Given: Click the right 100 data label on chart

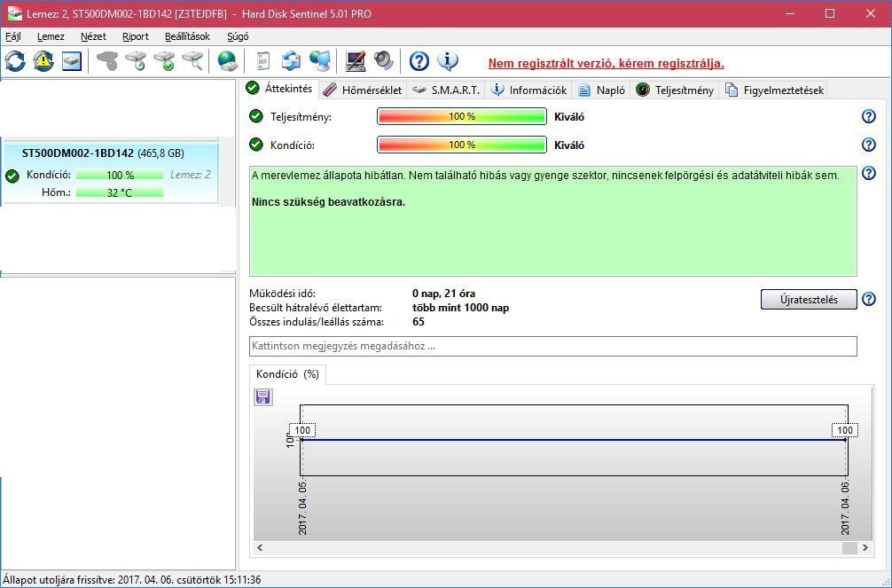Looking at the screenshot, I should coord(845,430).
